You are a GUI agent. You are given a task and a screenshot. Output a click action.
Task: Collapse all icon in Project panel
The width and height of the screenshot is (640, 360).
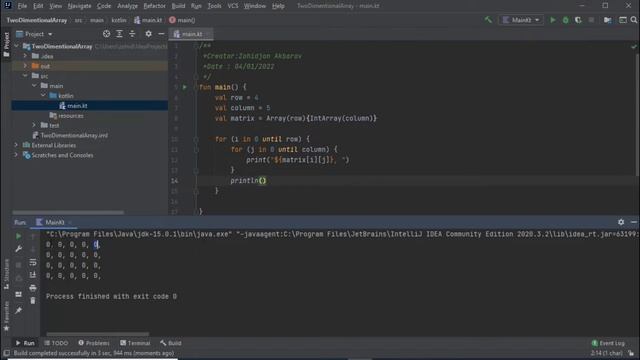(x=132, y=34)
